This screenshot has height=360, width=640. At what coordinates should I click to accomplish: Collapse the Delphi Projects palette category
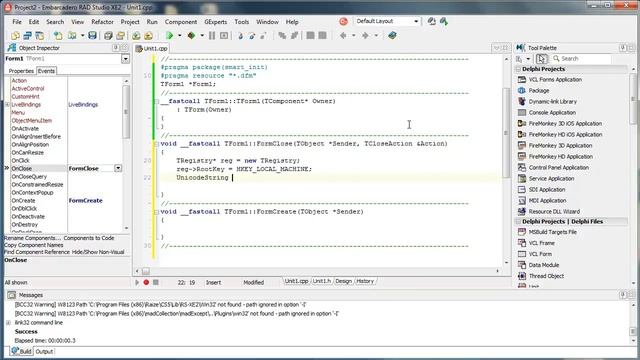pos(518,69)
